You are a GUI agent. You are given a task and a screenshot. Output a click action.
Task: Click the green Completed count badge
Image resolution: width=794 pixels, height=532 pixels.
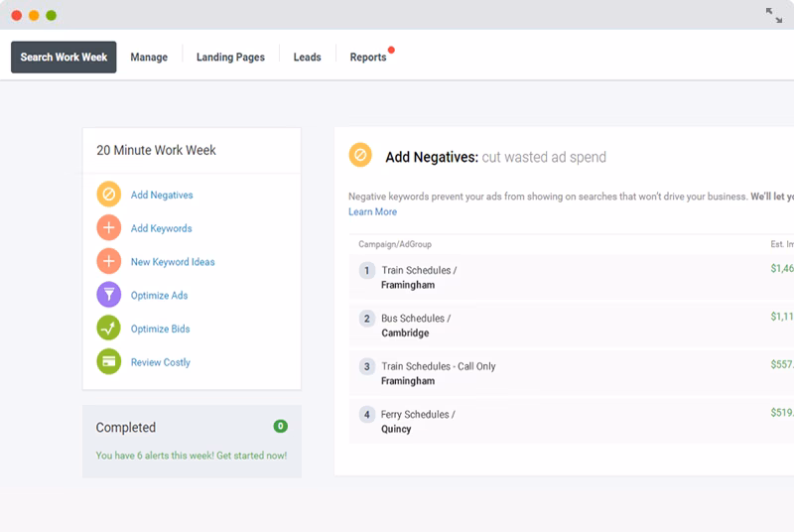(281, 426)
